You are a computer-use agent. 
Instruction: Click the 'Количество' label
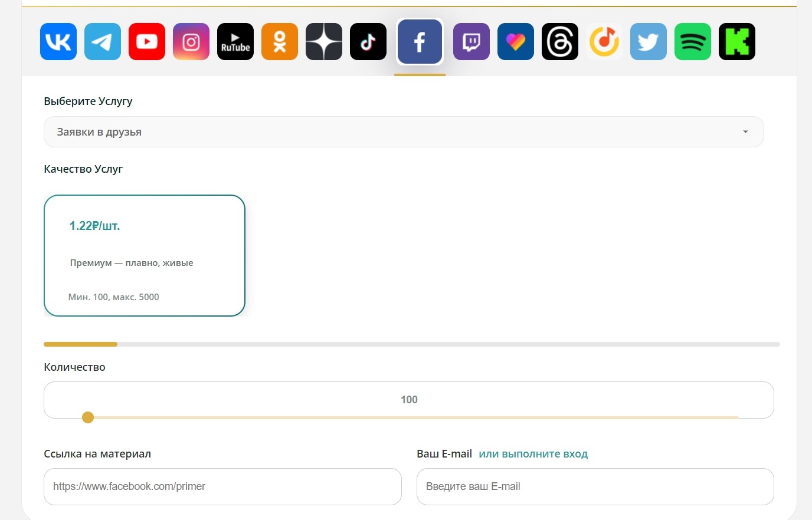[x=74, y=367]
